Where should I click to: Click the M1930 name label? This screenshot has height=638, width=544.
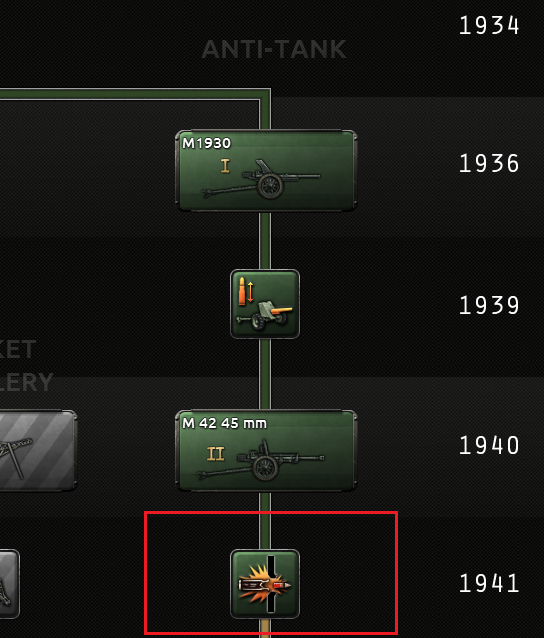coord(207,143)
